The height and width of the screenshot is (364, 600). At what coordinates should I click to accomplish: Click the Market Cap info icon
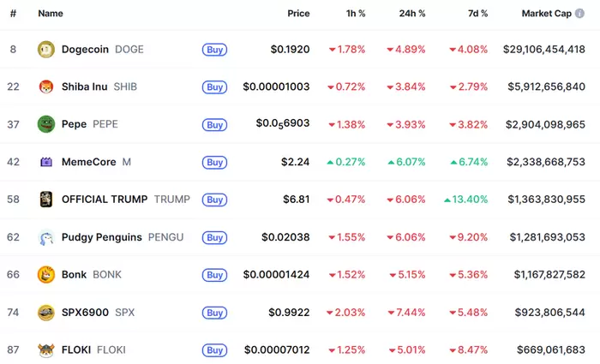[581, 14]
